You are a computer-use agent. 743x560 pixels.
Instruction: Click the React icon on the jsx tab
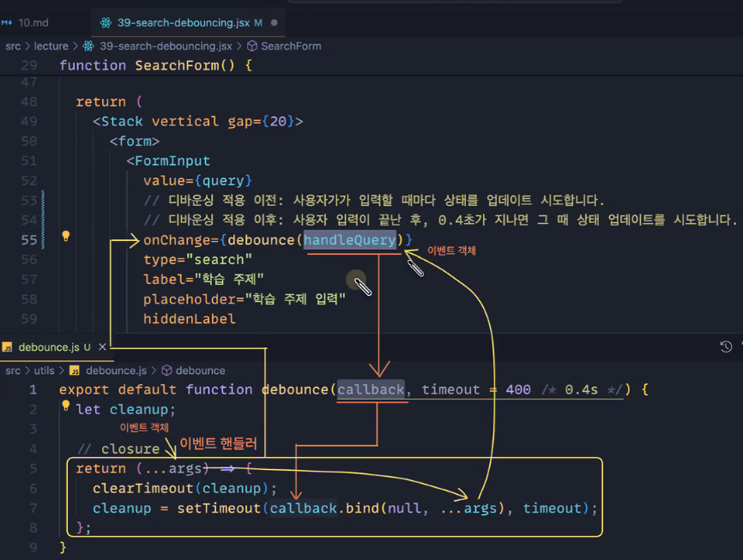coord(106,23)
